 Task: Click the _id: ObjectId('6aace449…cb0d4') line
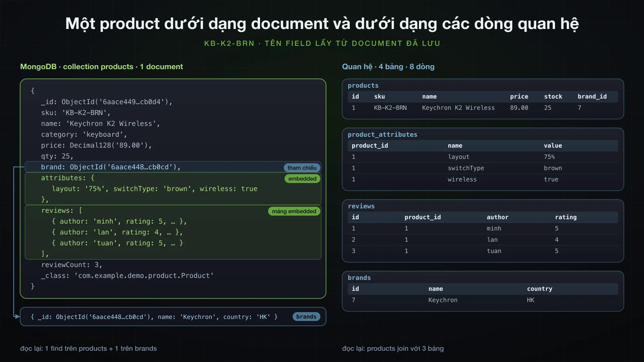[x=107, y=102]
